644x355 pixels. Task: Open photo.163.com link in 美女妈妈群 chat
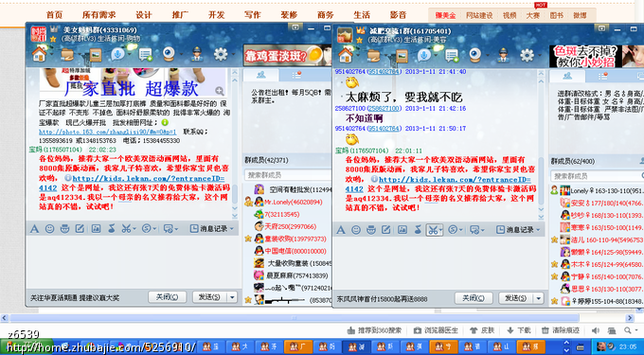108,132
